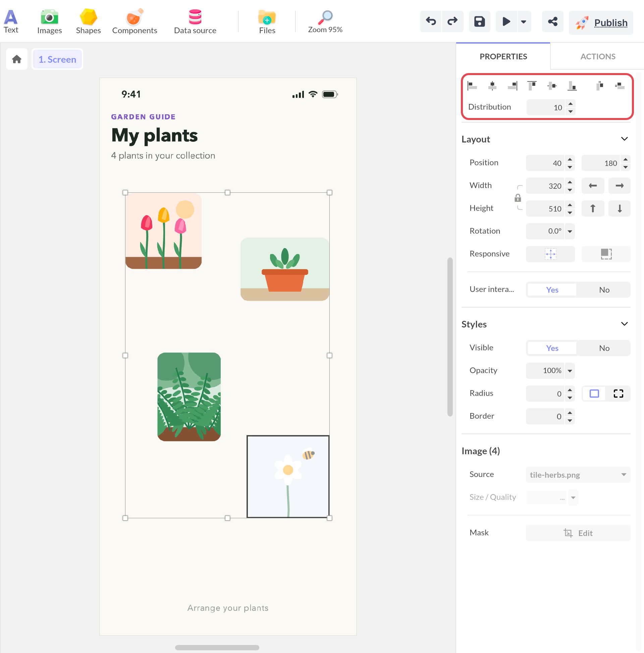Select the Text tool
Screen dimensions: 644x653
click(x=11, y=22)
